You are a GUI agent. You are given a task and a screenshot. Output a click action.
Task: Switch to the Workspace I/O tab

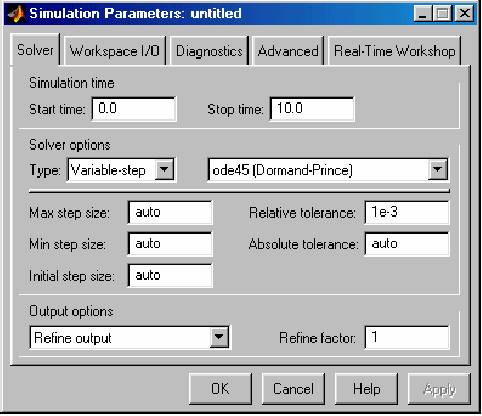[114, 51]
